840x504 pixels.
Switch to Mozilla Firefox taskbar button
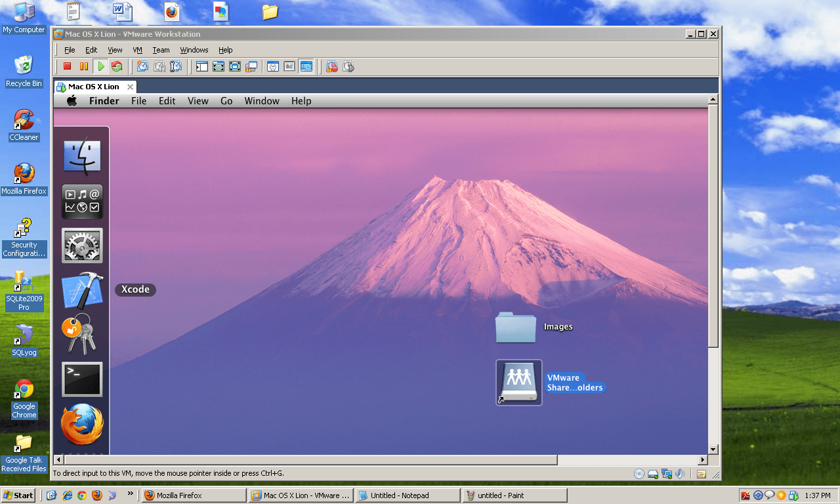tap(194, 495)
